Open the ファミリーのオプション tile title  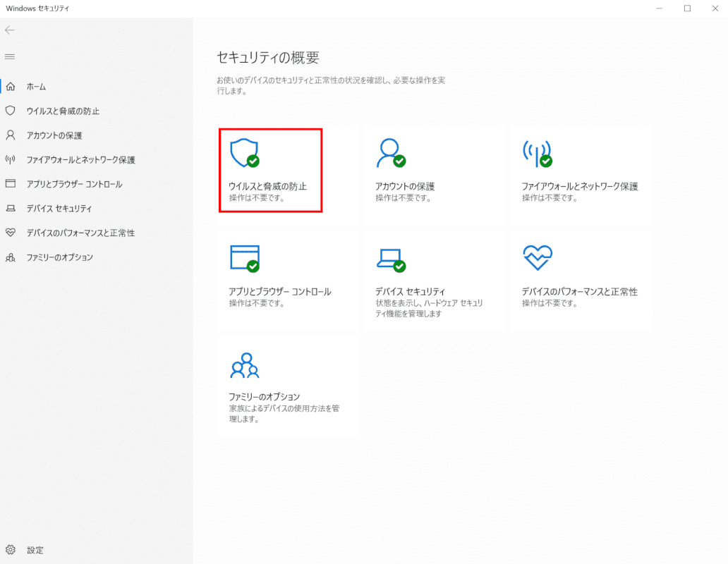[x=264, y=396]
